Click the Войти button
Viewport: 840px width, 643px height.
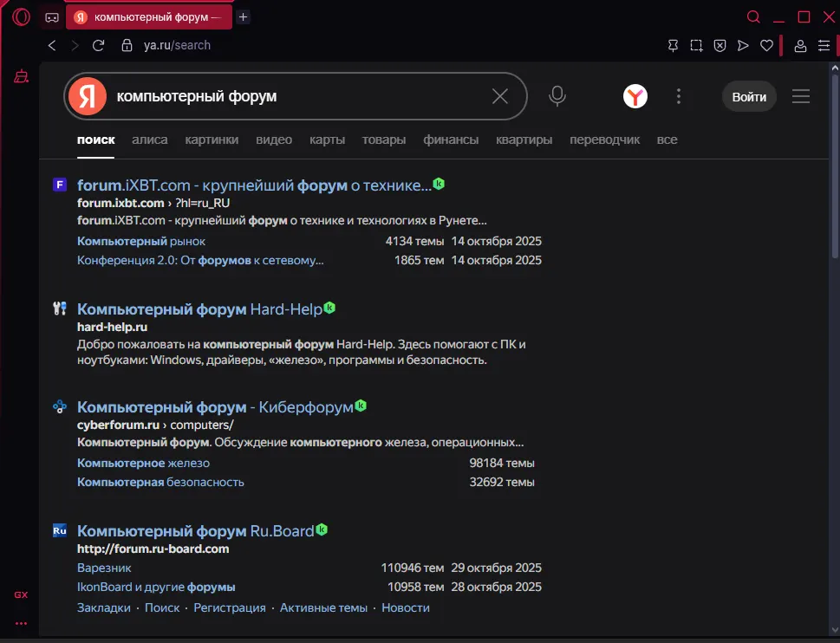point(748,96)
